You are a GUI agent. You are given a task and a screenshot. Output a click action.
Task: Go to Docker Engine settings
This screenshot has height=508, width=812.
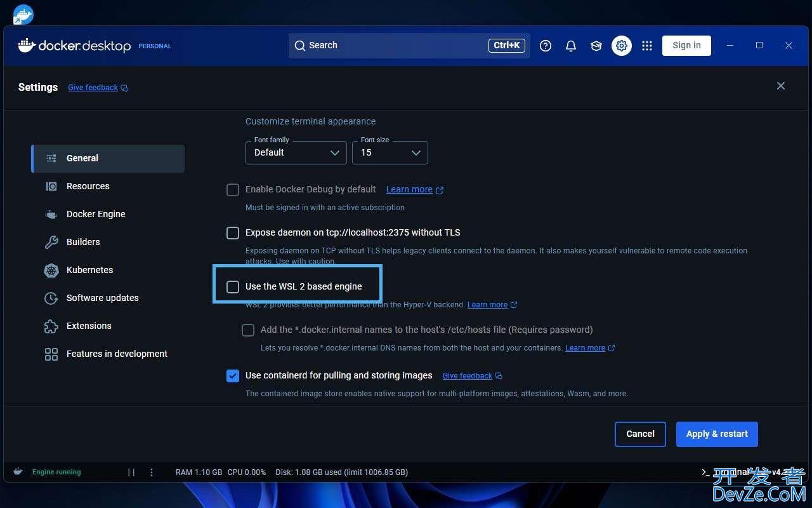108,214
